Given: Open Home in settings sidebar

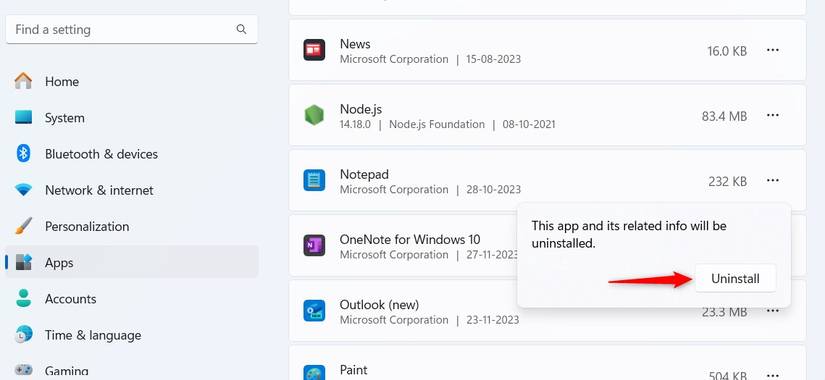Looking at the screenshot, I should pos(132,82).
